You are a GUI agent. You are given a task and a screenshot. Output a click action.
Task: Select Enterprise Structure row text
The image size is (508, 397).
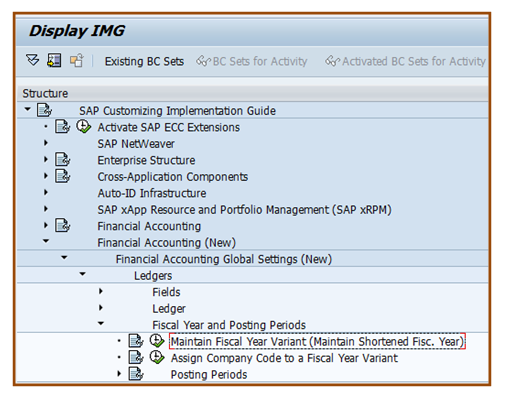point(146,160)
